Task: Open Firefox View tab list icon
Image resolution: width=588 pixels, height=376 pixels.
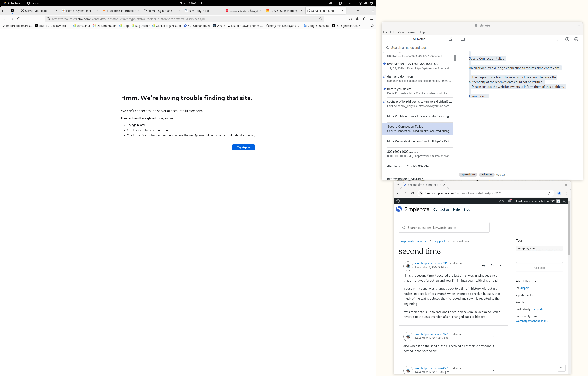Action: point(4,11)
